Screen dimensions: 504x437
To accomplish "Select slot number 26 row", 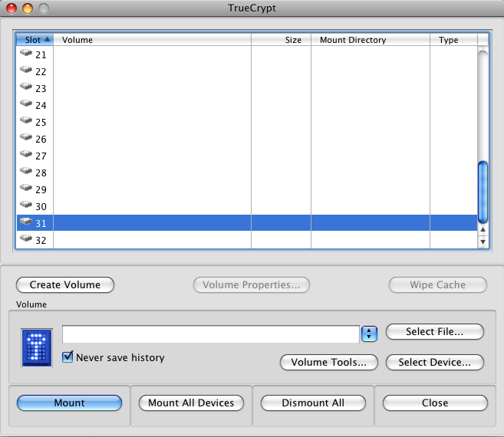I will point(247,139).
